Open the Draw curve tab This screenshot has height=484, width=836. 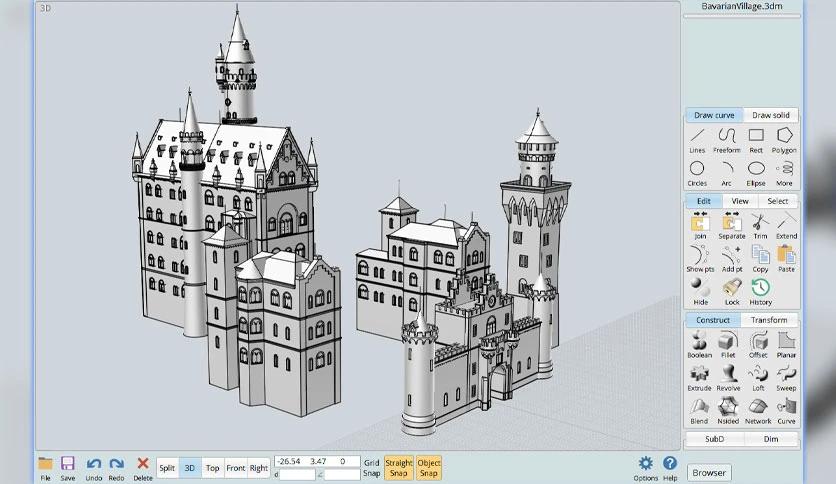coord(714,115)
